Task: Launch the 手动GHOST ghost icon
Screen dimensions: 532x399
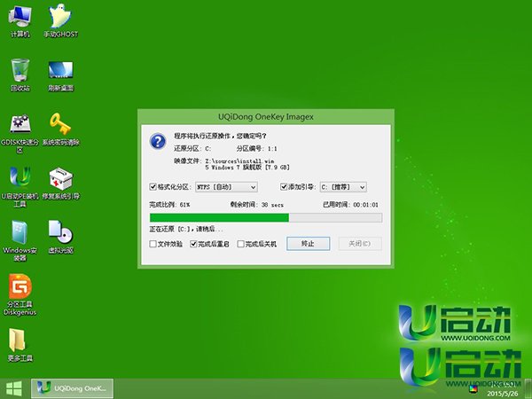Action: click(x=60, y=21)
